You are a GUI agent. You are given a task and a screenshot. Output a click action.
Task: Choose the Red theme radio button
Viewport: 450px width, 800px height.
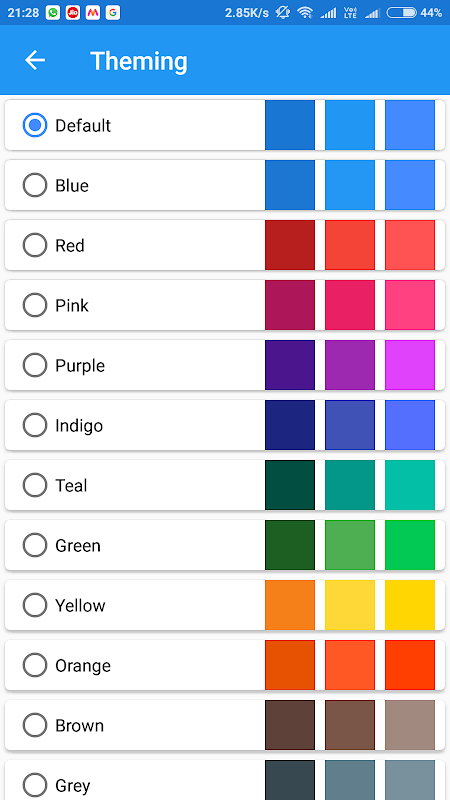35,245
